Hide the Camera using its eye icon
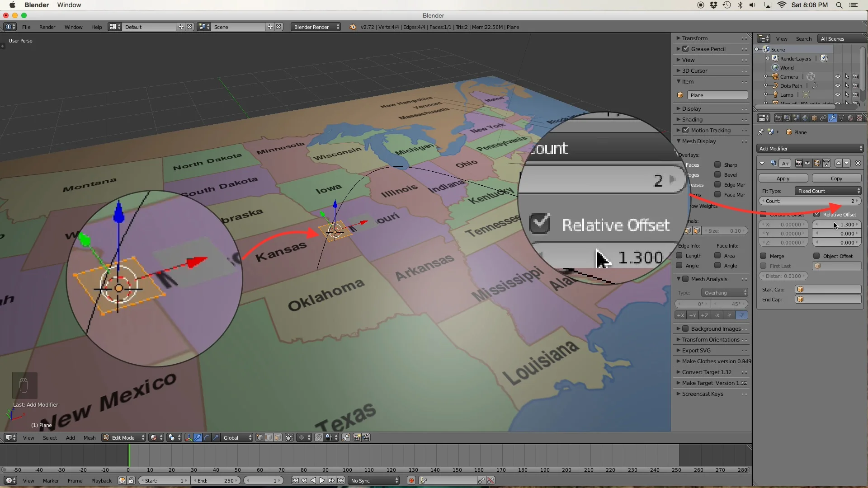The image size is (868, 488). pyautogui.click(x=838, y=77)
